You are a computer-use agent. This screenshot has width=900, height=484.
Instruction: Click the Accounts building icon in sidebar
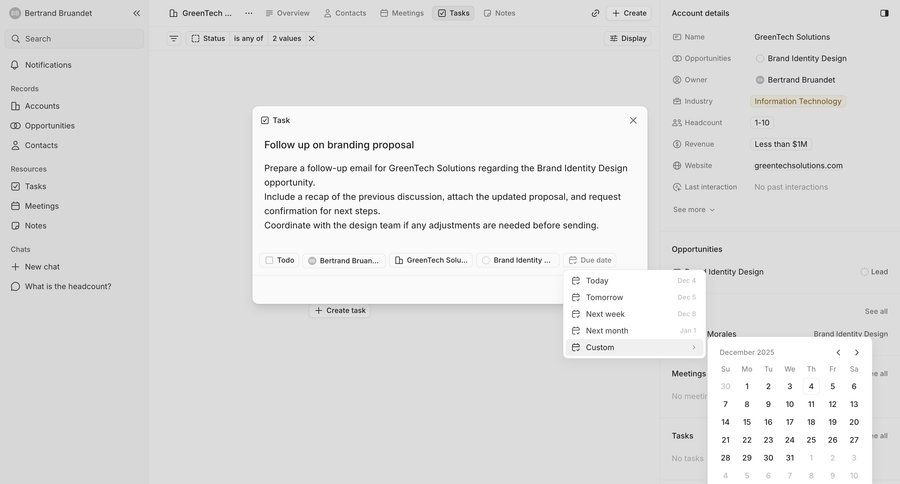click(x=15, y=106)
